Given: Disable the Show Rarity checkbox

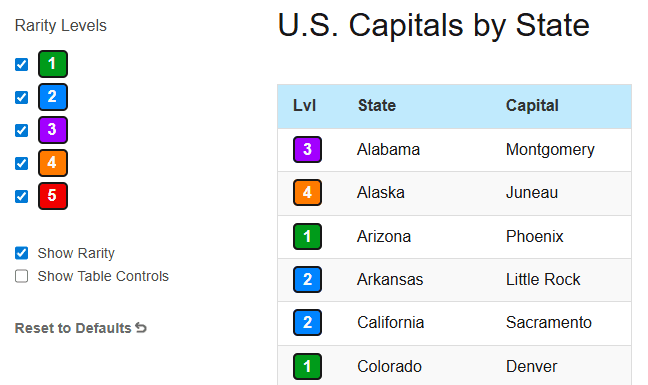Looking at the screenshot, I should point(21,253).
